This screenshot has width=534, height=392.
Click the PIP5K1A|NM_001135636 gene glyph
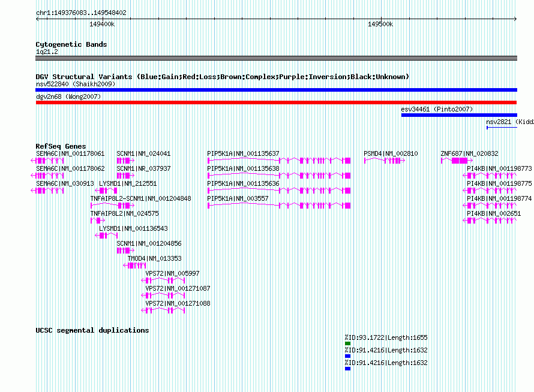pos(279,191)
